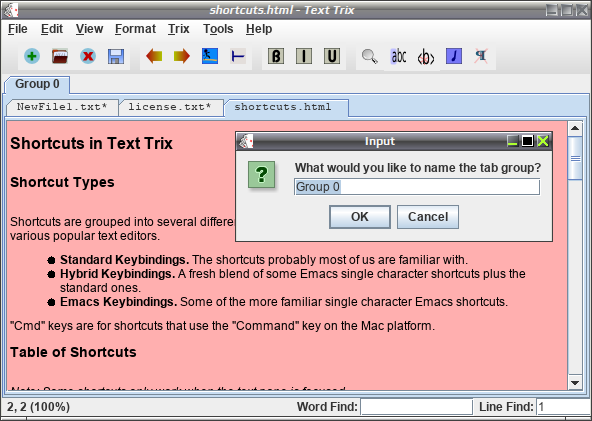Screen dimensions: 592x421
Task: Click the 'Emacs Keybindings.' text
Action: point(119,302)
